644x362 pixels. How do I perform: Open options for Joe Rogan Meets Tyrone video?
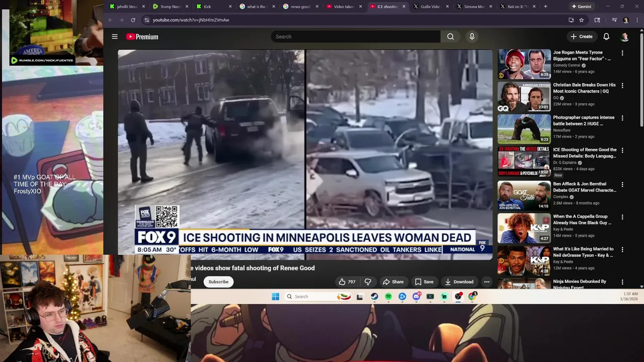click(x=622, y=53)
